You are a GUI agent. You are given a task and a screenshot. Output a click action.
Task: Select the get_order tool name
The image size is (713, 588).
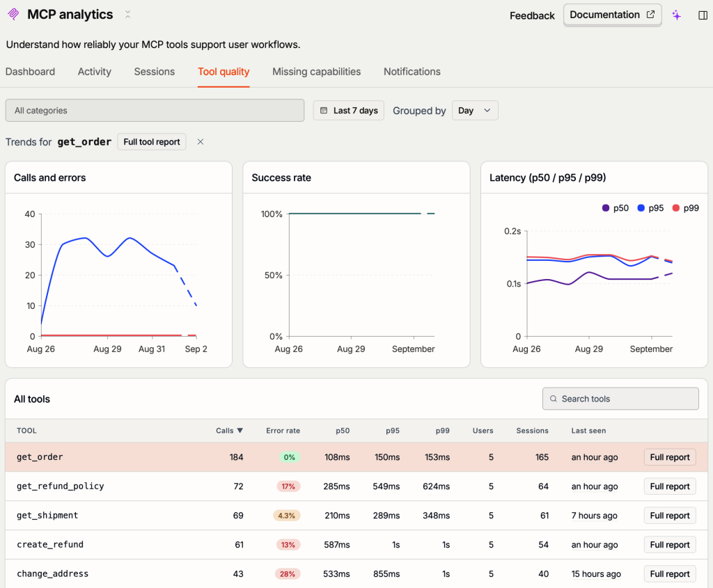tap(40, 457)
